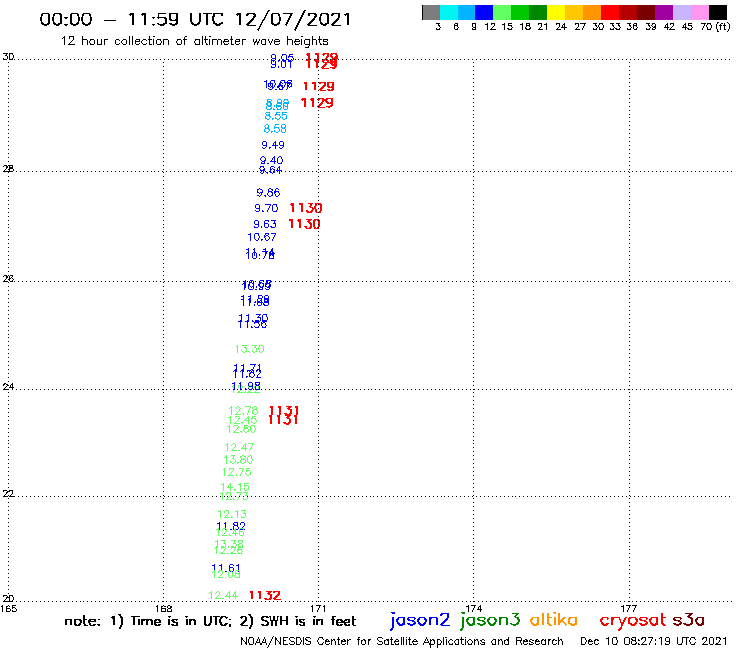Select the wave height value 12.75
This screenshot has width=740, height=650.
point(236,472)
